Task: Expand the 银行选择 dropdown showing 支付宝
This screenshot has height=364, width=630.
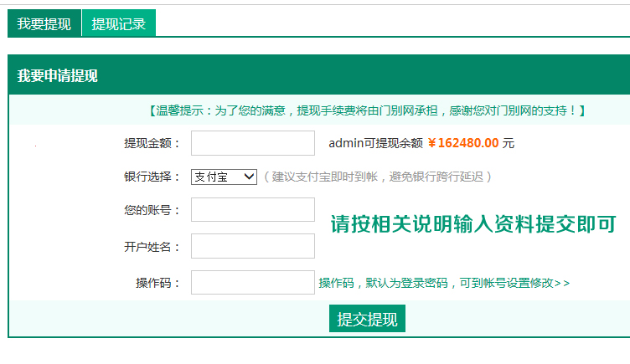Action: point(224,177)
